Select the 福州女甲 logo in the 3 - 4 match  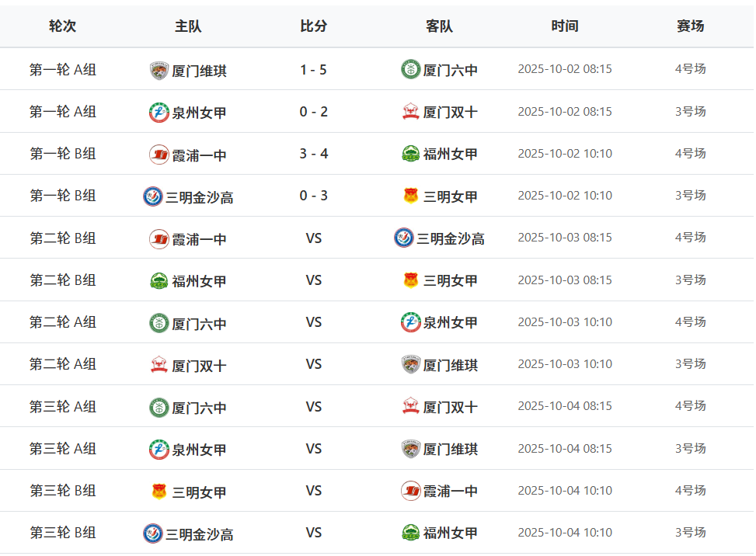[411, 154]
